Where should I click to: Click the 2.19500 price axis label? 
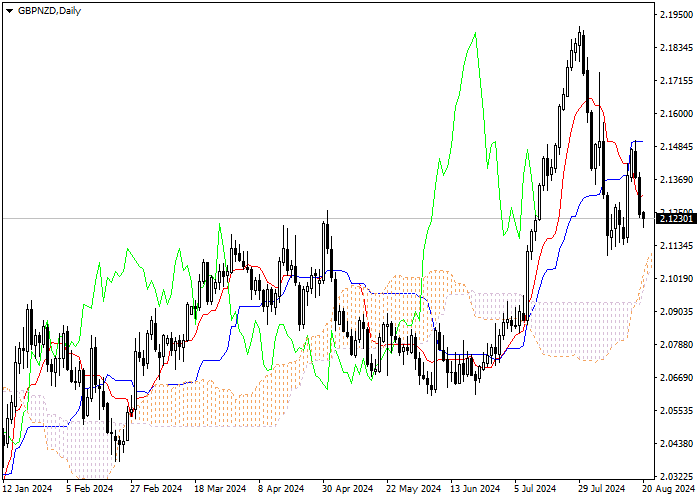[x=676, y=15]
